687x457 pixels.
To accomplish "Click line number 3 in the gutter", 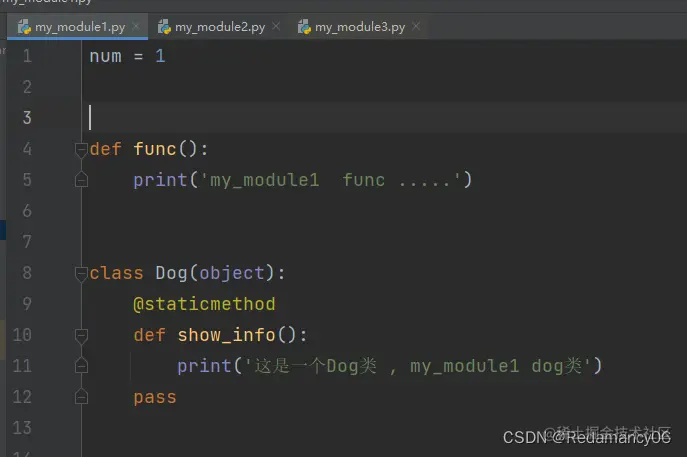I will 27,118.
